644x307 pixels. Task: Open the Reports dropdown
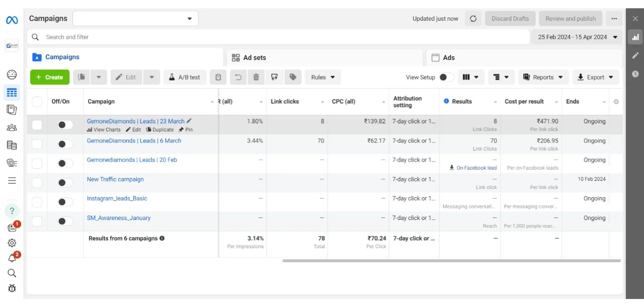(x=543, y=77)
